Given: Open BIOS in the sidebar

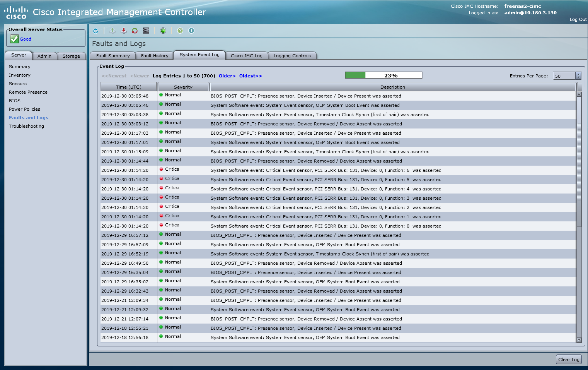Looking at the screenshot, I should (x=15, y=101).
